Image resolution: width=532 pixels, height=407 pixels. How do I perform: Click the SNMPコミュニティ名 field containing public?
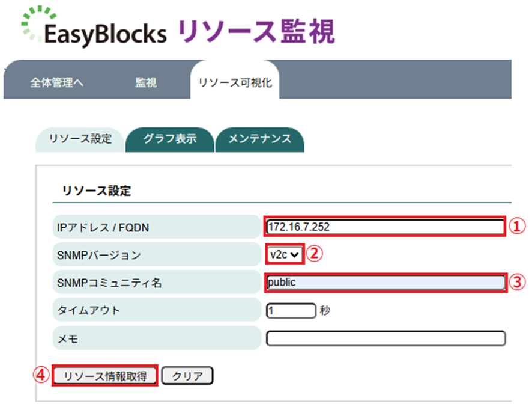point(385,282)
